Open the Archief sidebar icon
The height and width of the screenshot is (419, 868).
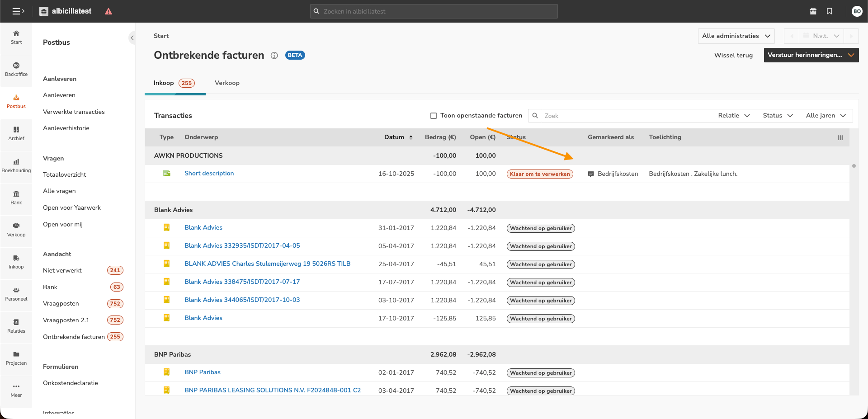pos(16,133)
